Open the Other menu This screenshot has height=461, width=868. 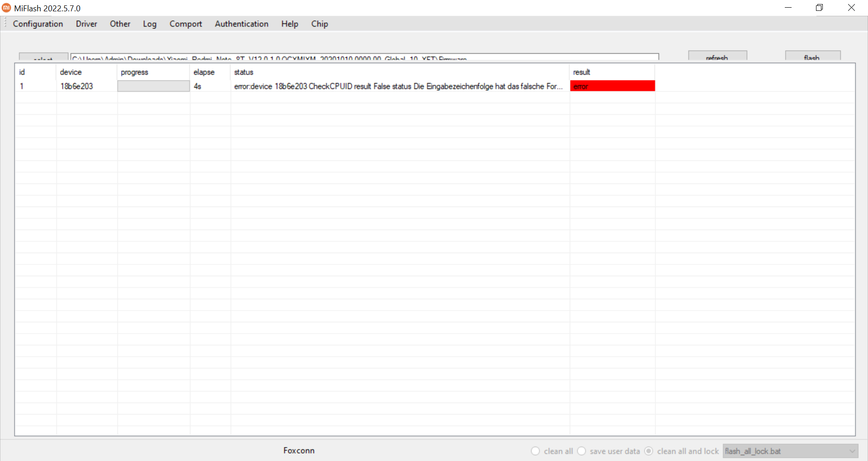tap(120, 24)
